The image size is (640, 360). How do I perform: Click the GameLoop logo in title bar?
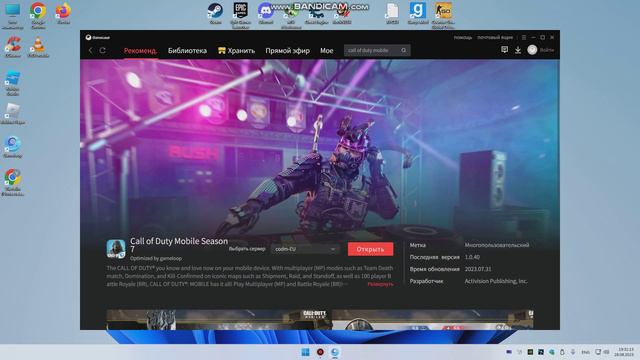(98, 38)
